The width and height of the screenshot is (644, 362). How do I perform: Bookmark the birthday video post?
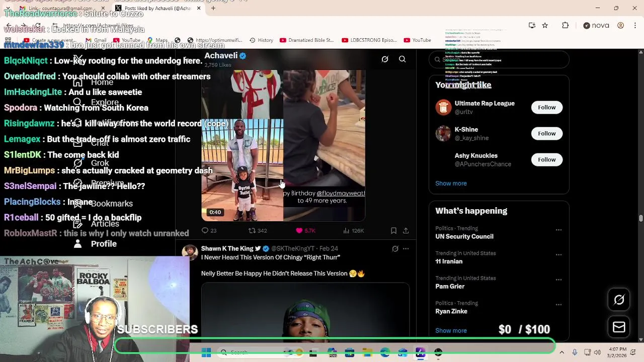[x=393, y=231]
